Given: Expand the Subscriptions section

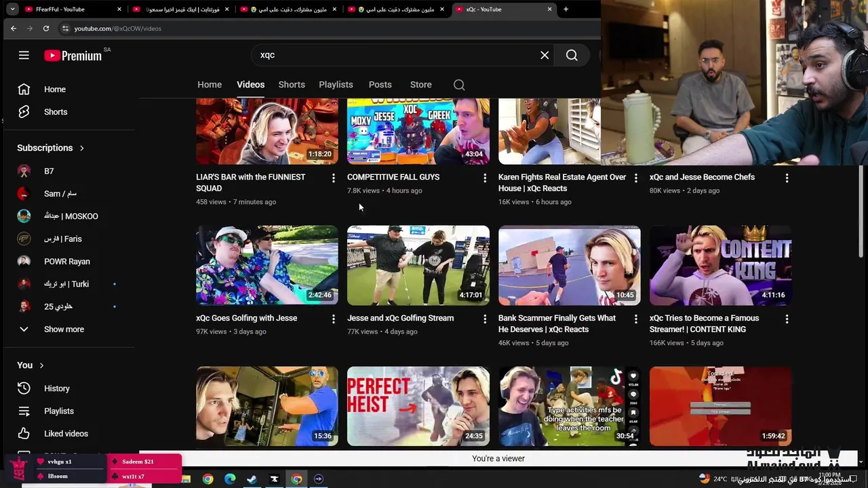Looking at the screenshot, I should coord(51,148).
